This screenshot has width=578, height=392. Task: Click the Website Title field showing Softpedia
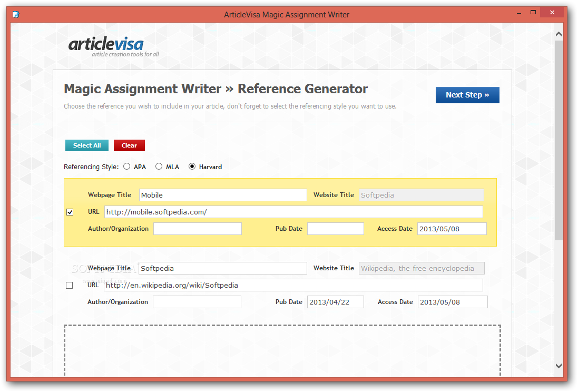click(422, 195)
